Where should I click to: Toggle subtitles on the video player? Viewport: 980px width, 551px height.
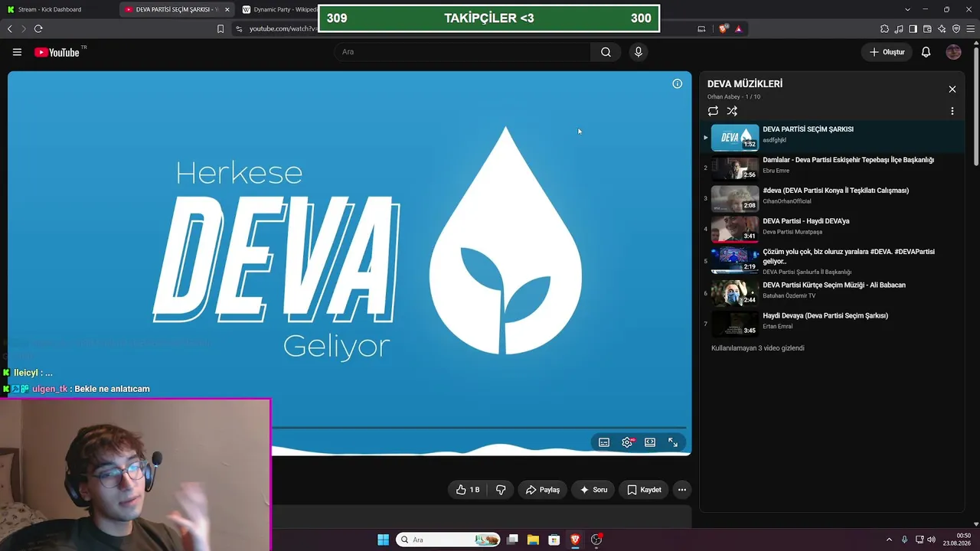pos(604,442)
